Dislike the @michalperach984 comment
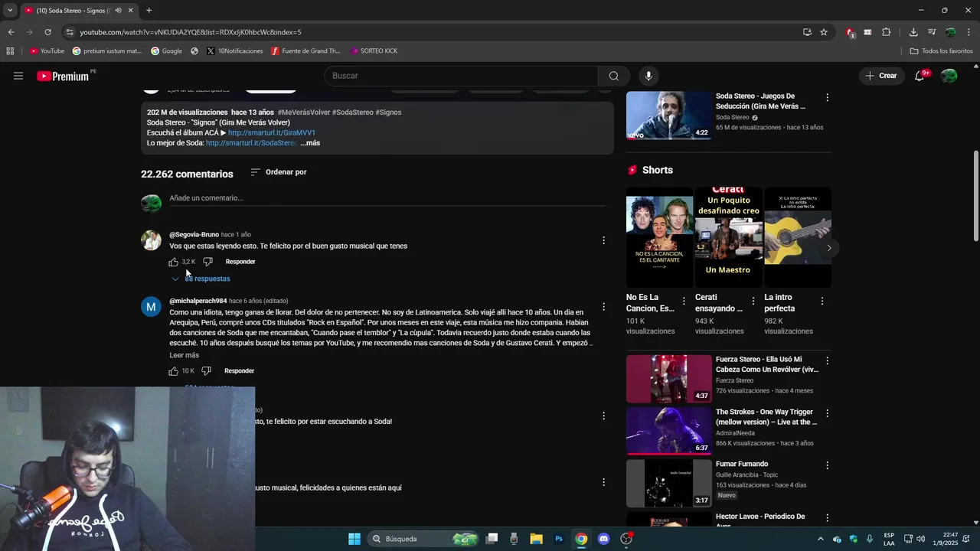Screen dimensions: 980x551 (x=206, y=371)
